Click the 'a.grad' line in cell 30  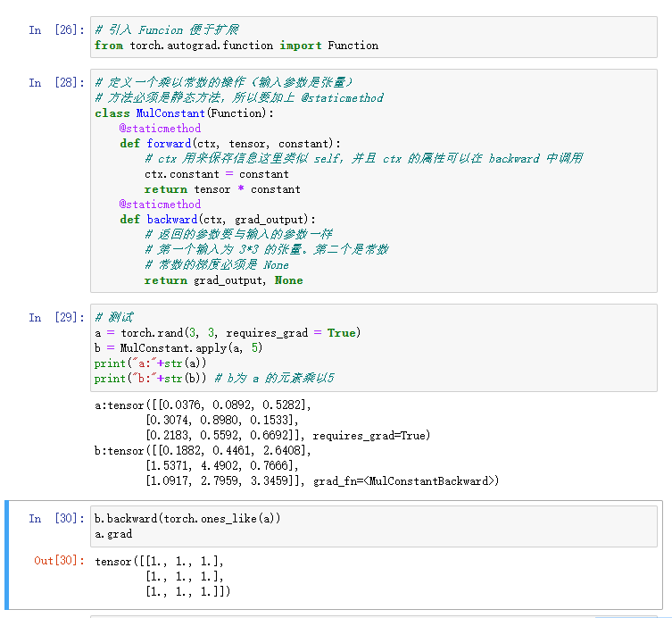point(113,534)
